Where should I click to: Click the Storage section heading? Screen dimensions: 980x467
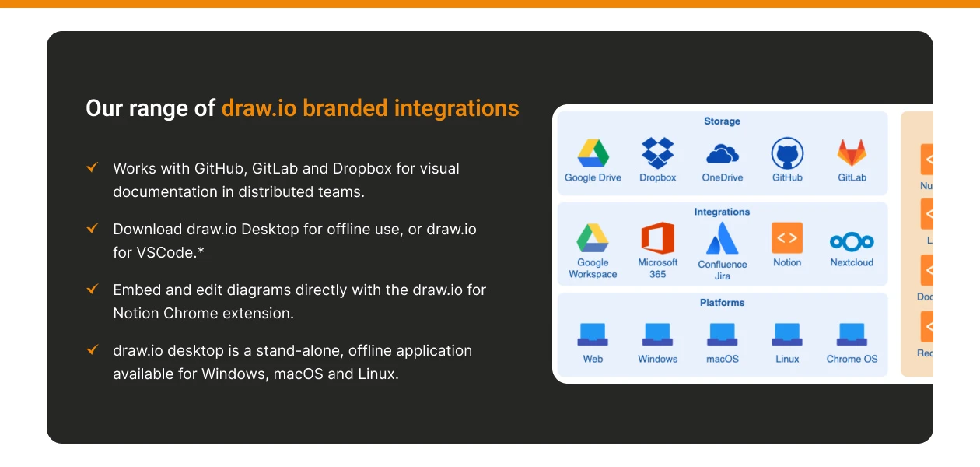722,121
